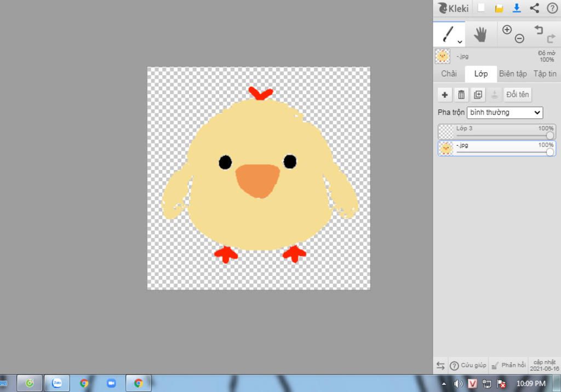Click the cập nhật update date
Screen dimensions: 561x392
545,366
